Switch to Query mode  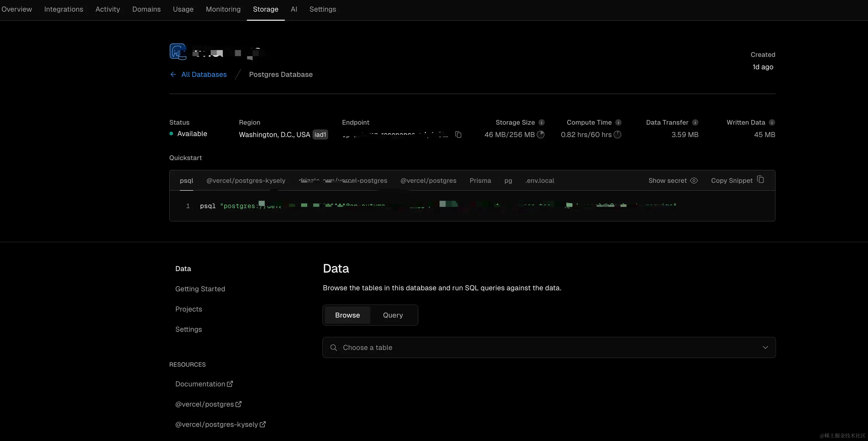tap(393, 315)
